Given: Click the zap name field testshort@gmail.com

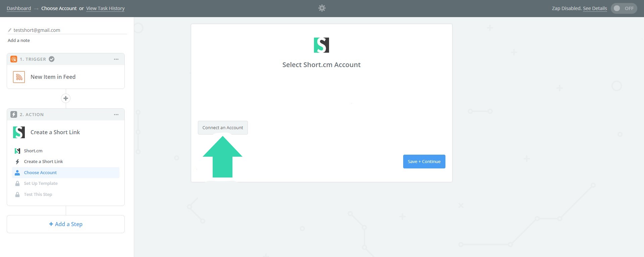Looking at the screenshot, I should pos(37,30).
